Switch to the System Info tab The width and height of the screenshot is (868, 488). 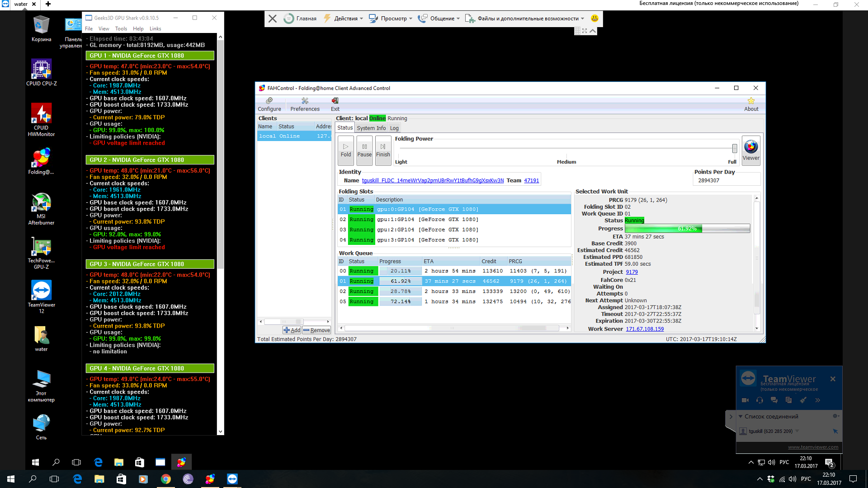pos(371,128)
